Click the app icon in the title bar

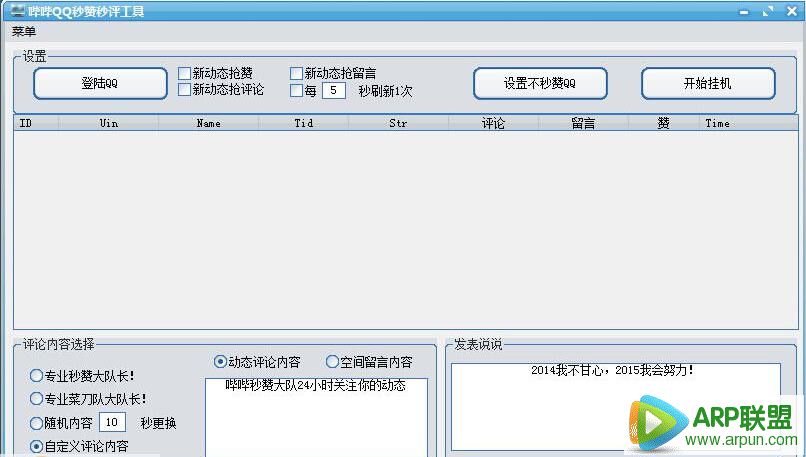[17, 10]
